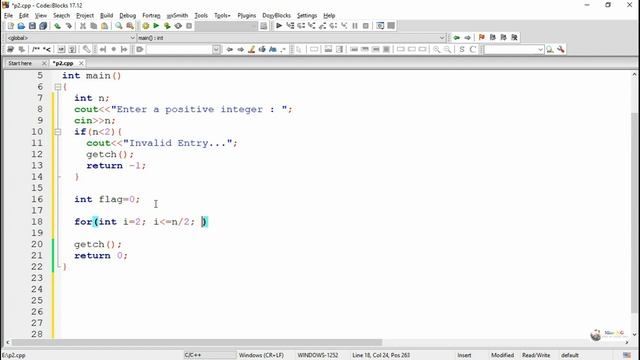The width and height of the screenshot is (640, 360).
Task: Open the Help menu
Action: point(329,16)
